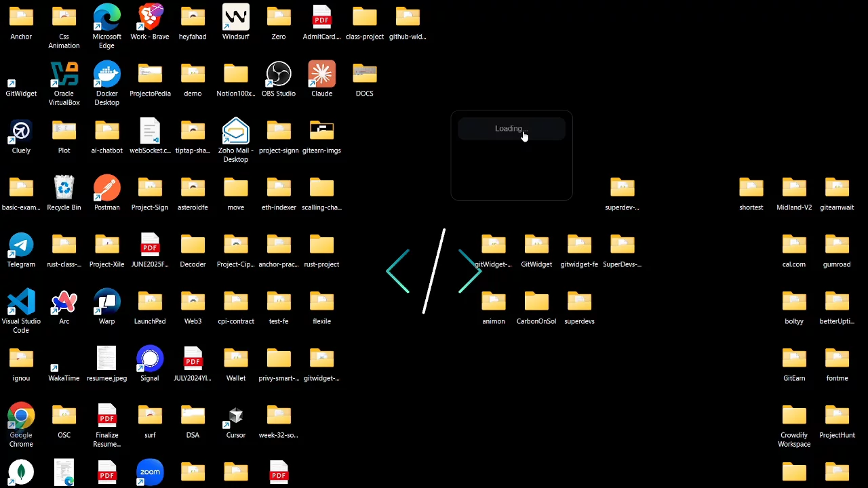Open the Css Animation folder
Image resolution: width=868 pixels, height=488 pixels.
tap(64, 18)
